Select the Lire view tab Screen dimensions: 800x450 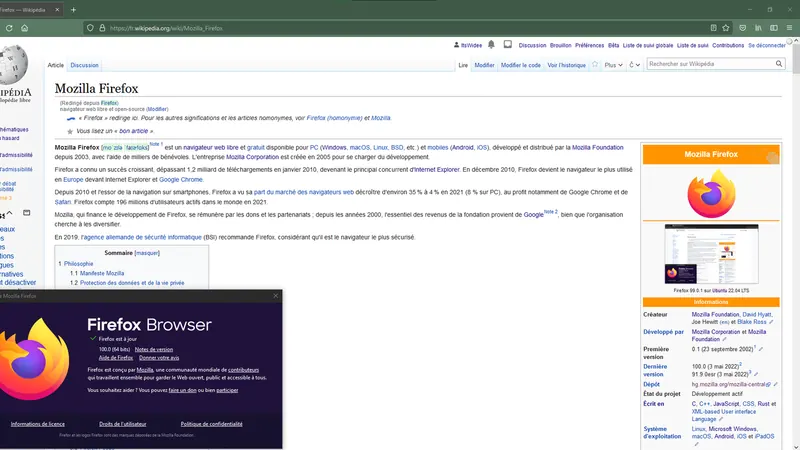(463, 65)
